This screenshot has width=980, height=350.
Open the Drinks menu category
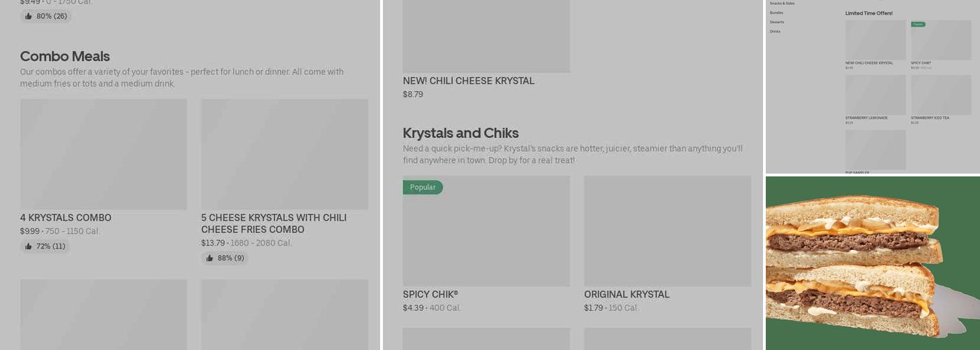tap(775, 31)
